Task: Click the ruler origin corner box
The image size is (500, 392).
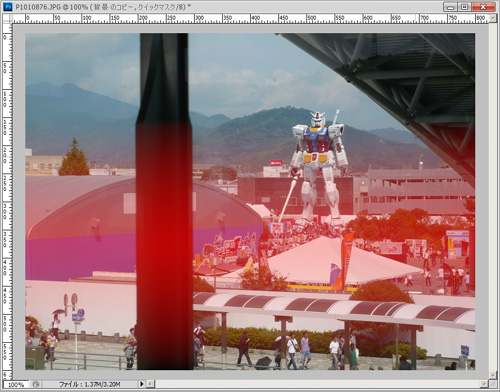Action: (7, 19)
